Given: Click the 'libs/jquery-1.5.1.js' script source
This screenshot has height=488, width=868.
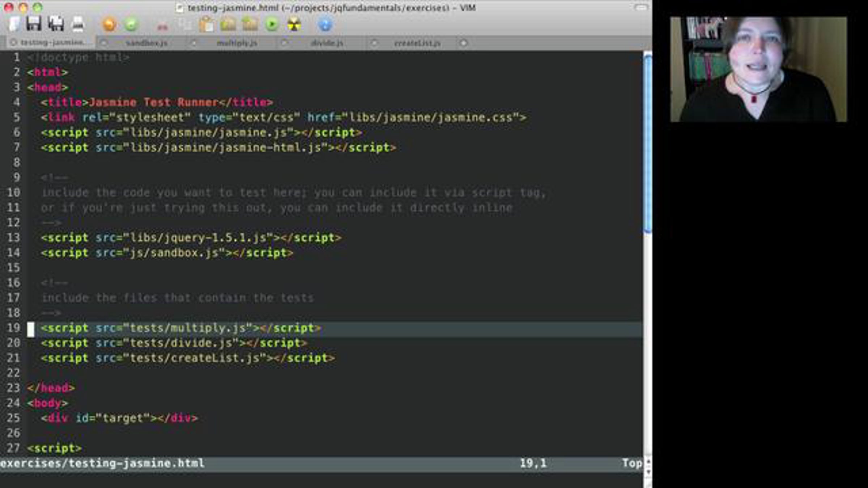Looking at the screenshot, I should point(198,238).
